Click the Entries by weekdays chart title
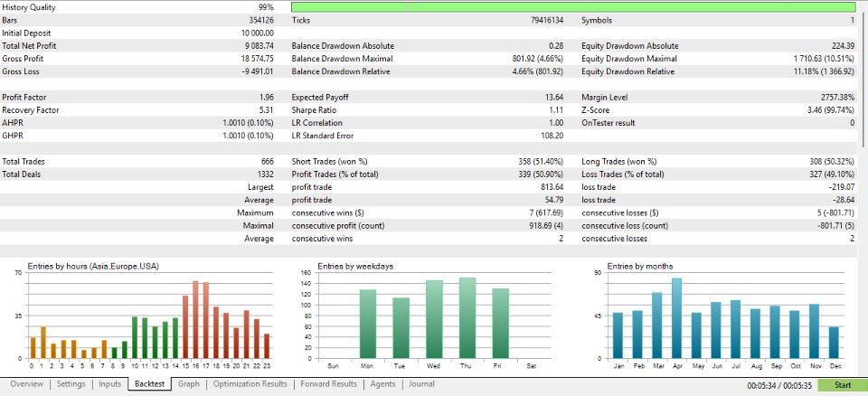Viewport: 868px width, 396px height. 355,267
